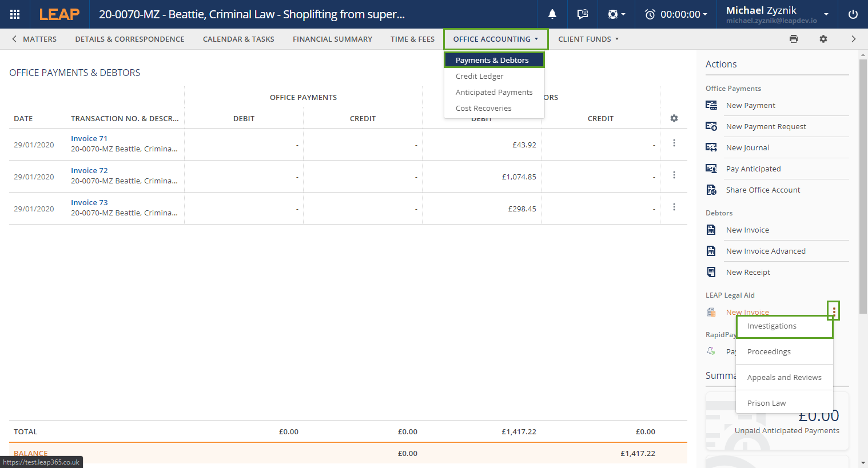Open the chat feedback icon
Viewport: 868px width, 468px height.
pyautogui.click(x=582, y=14)
